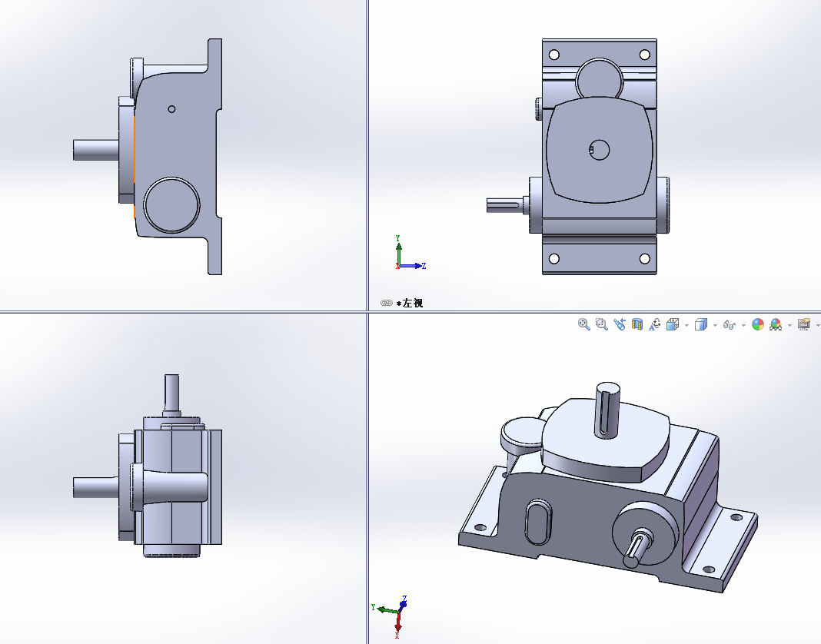
Task: Open the View Settings monitor icon
Action: pos(804,324)
